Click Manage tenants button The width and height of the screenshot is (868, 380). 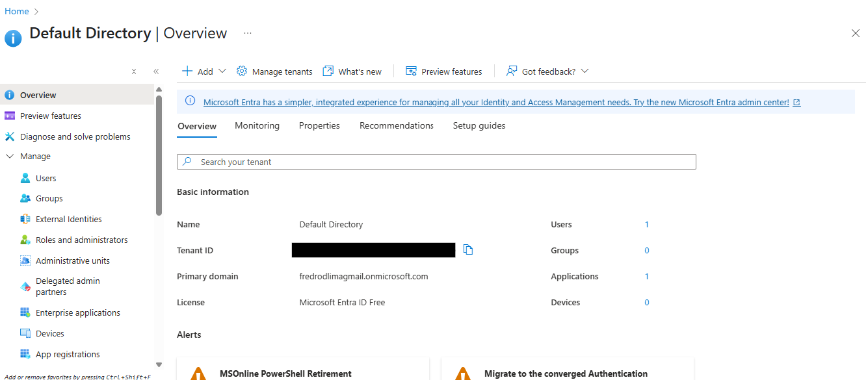[274, 71]
